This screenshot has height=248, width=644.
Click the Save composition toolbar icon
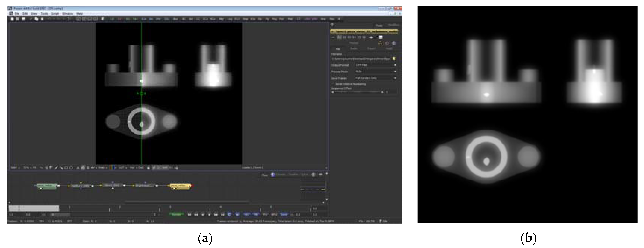[x=24, y=19]
